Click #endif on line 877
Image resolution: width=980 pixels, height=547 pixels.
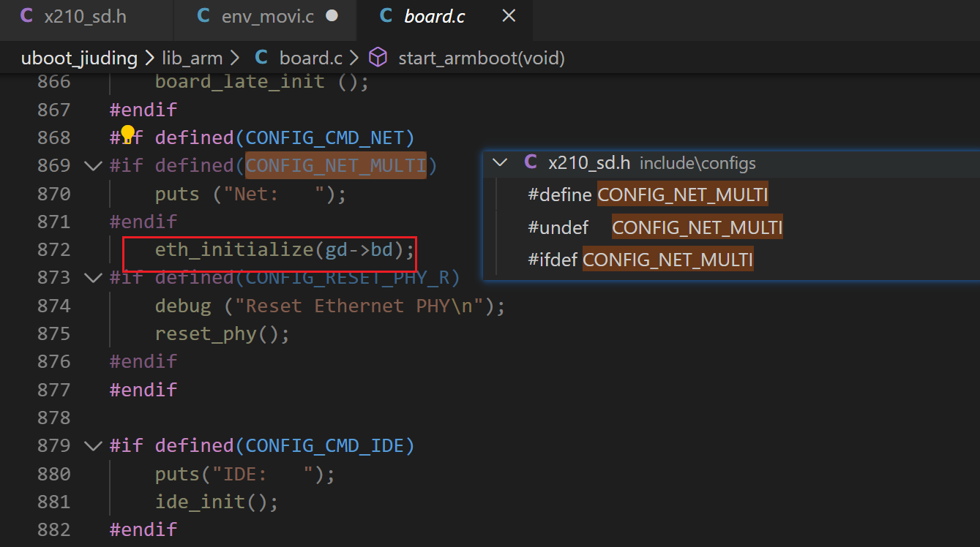[143, 390]
